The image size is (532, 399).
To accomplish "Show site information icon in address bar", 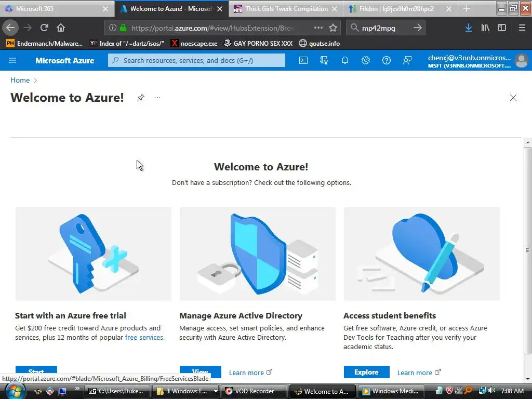I will point(113,28).
